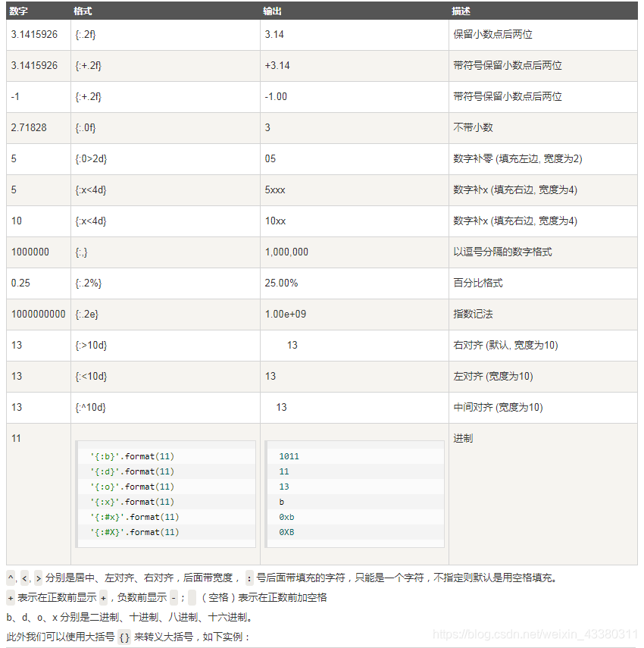Screen dimensions: 644x648
Task: Select the description 不带小数
Action: point(473,127)
